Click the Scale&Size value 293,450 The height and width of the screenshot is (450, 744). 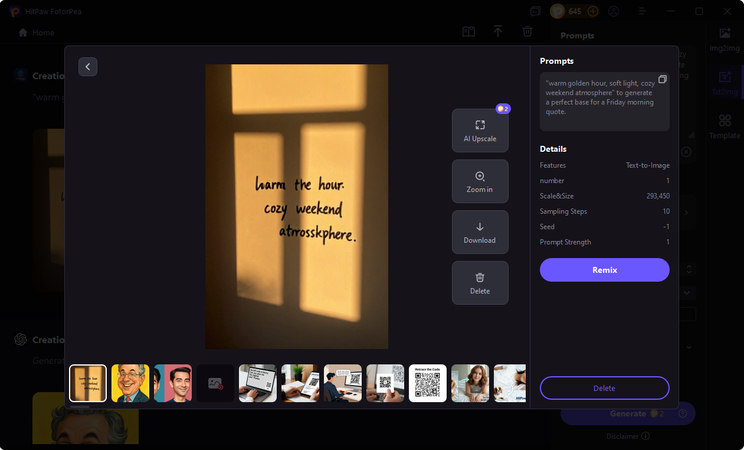pos(658,196)
